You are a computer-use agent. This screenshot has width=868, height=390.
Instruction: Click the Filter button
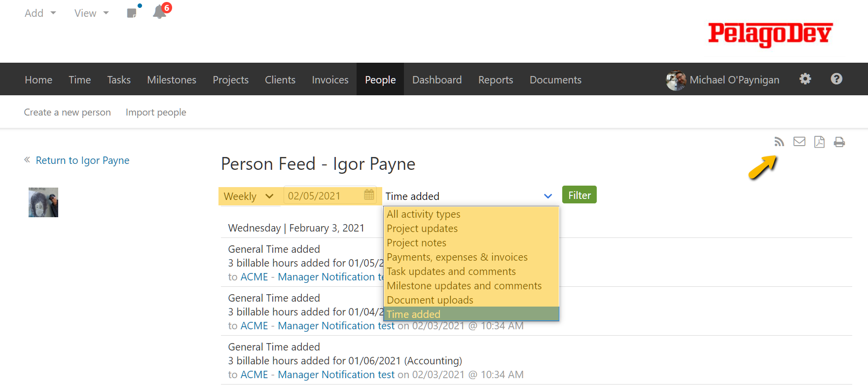[x=579, y=195]
